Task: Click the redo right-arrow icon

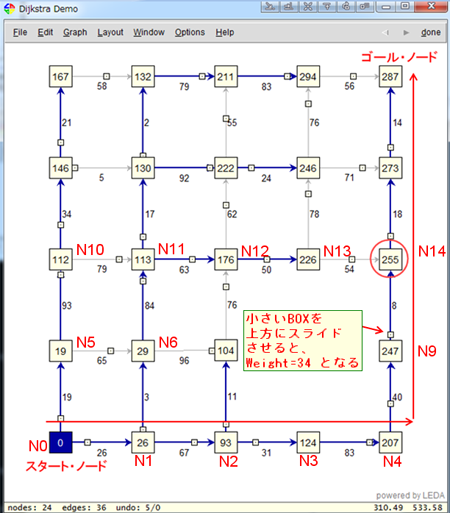Action: coord(406,32)
